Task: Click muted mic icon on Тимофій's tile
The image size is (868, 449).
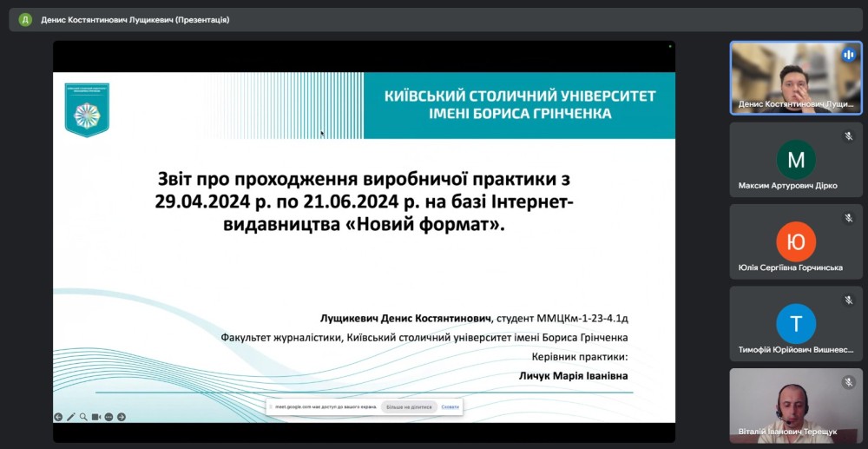Action: tap(848, 300)
